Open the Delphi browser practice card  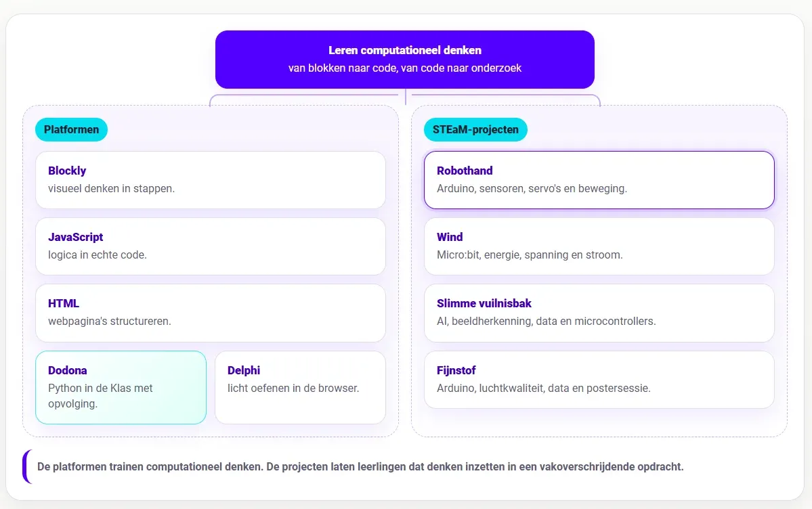pos(301,387)
